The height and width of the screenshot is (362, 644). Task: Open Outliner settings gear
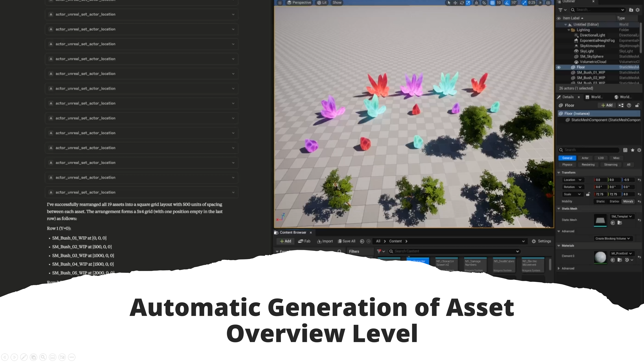coord(637,10)
